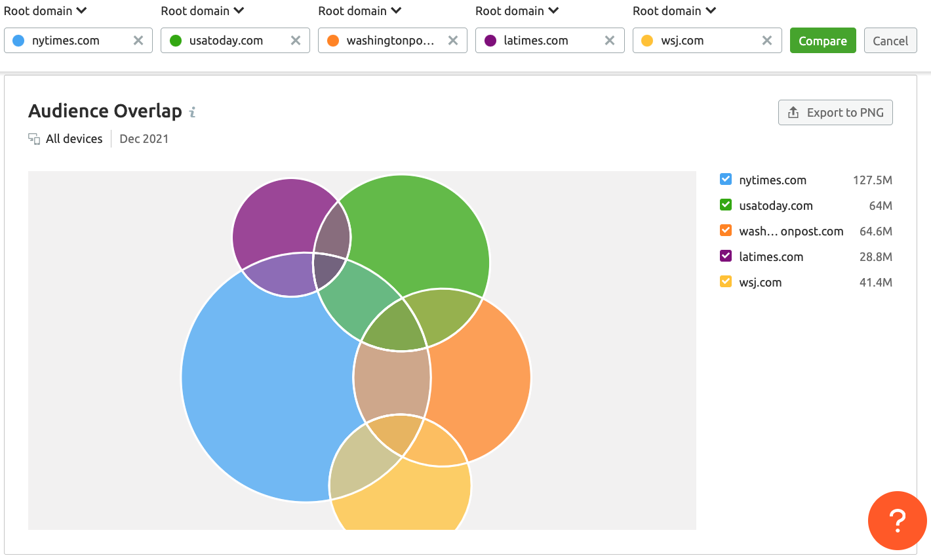Open Audience Overlap info tooltip icon

(x=192, y=112)
